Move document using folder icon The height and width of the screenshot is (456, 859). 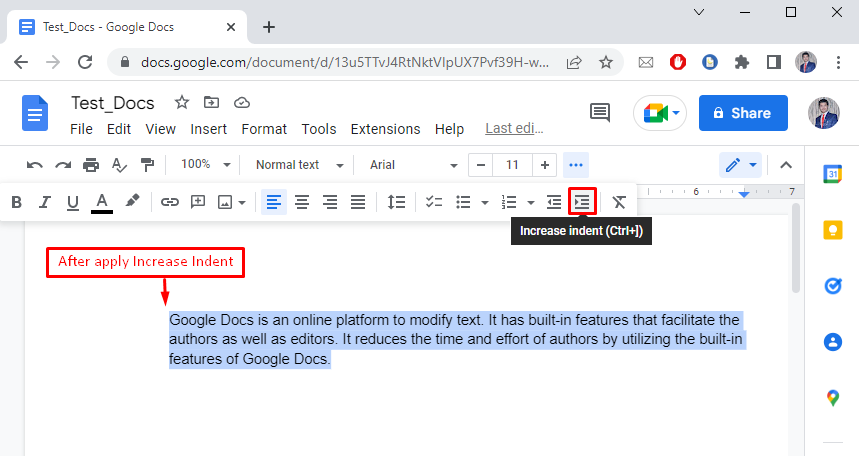[211, 102]
